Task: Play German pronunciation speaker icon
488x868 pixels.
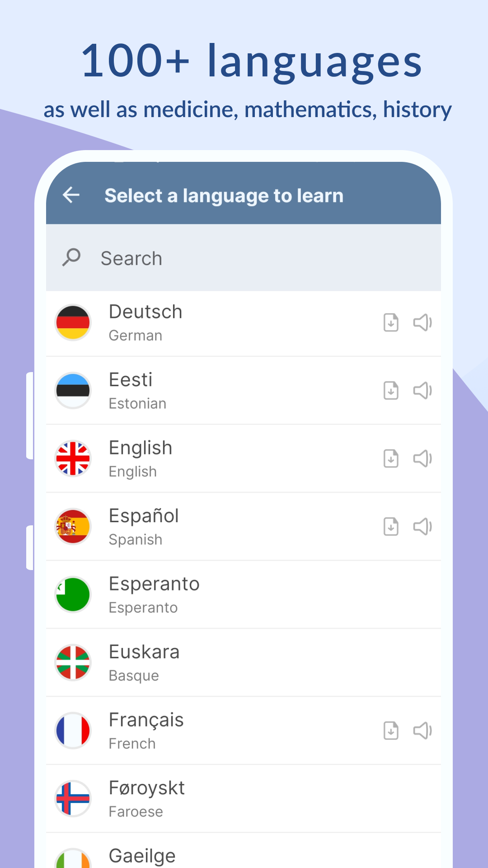Action: coord(422,323)
